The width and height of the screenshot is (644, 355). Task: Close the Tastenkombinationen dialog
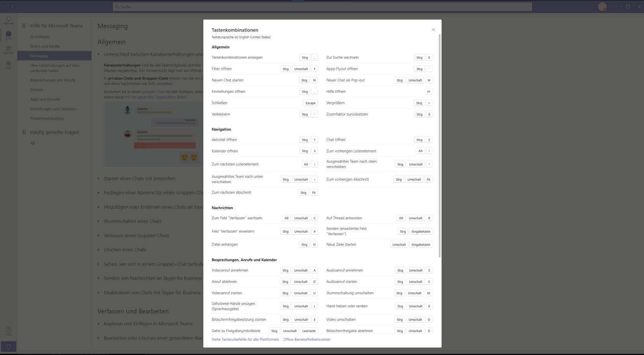coord(433,29)
